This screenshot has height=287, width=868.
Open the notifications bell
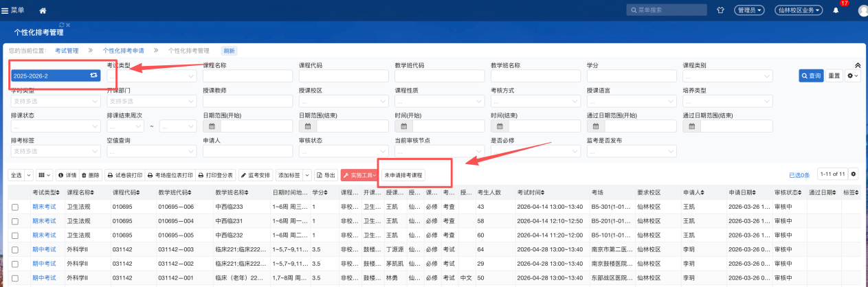pyautogui.click(x=836, y=10)
